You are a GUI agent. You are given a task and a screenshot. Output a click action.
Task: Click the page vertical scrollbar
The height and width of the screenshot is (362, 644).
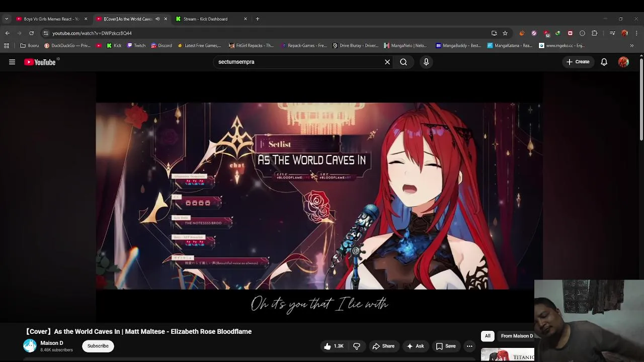641,99
